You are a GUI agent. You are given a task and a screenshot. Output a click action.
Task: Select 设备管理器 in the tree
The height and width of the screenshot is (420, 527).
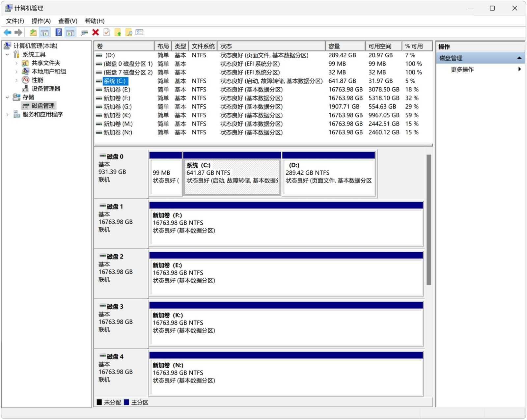[x=46, y=89]
